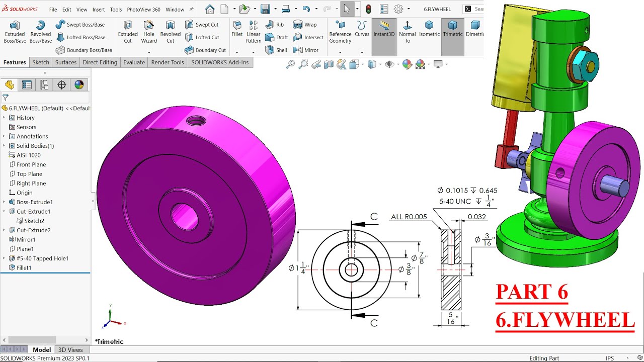Open the Edit Appearance color ball icon
The image size is (644, 362).
tap(407, 64)
